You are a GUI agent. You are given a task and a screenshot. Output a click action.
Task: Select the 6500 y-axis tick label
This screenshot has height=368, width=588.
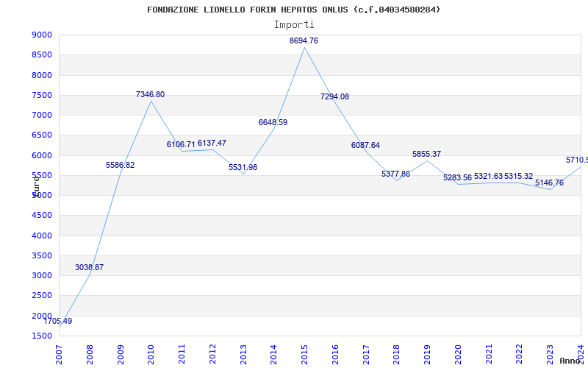coord(42,135)
